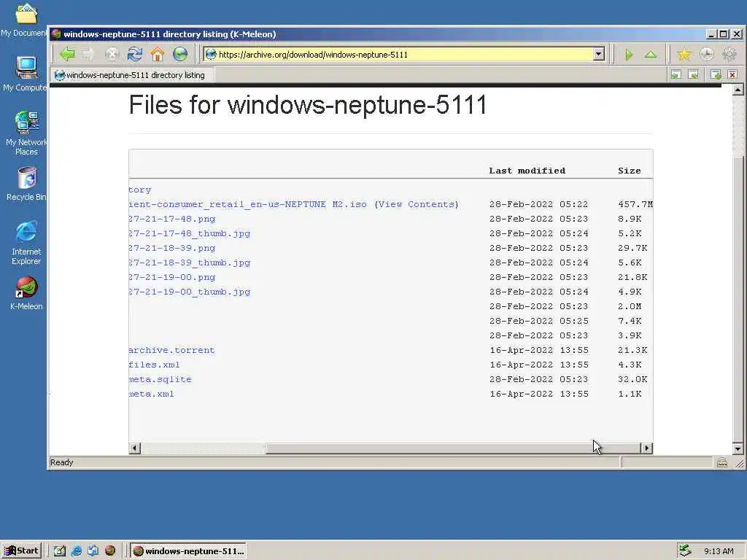The image size is (747, 560).
Task: Open the 27-21-18-39.png link
Action: point(172,248)
